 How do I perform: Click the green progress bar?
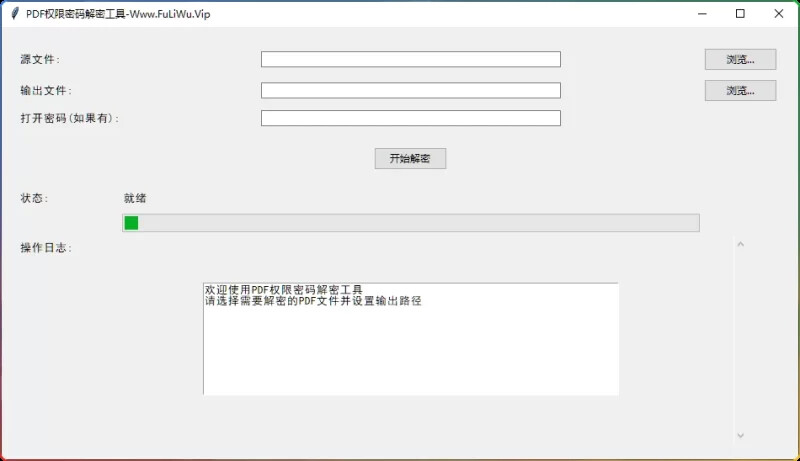tap(411, 223)
